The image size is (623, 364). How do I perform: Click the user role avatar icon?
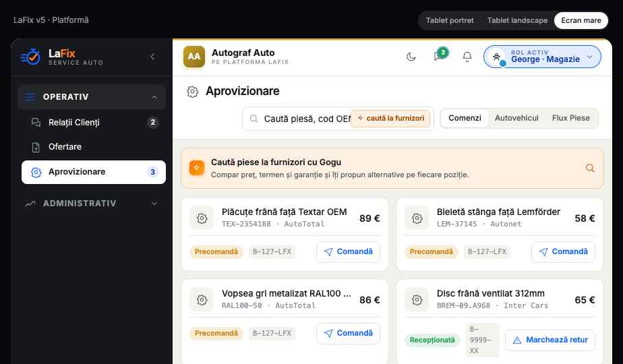pyautogui.click(x=497, y=57)
